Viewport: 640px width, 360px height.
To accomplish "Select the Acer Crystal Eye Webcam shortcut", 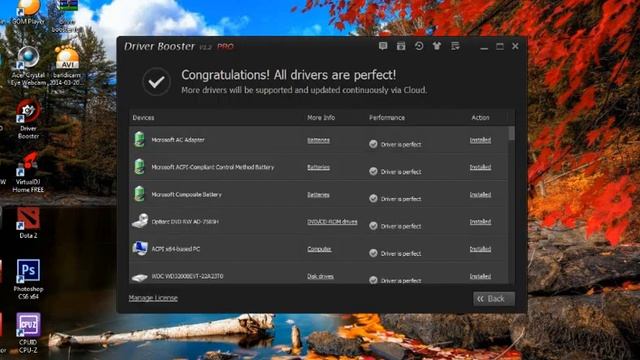I will click(x=28, y=67).
